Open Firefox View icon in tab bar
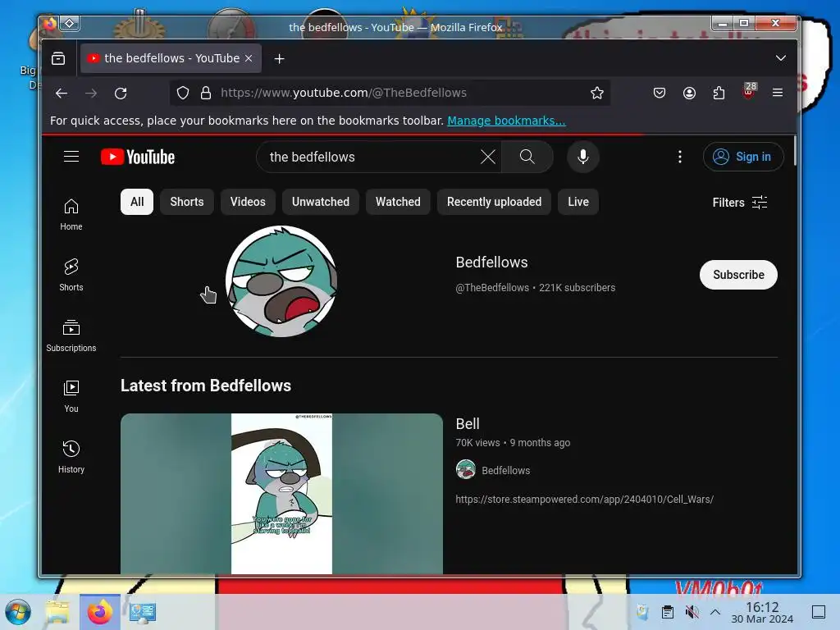840x630 pixels. tap(58, 58)
